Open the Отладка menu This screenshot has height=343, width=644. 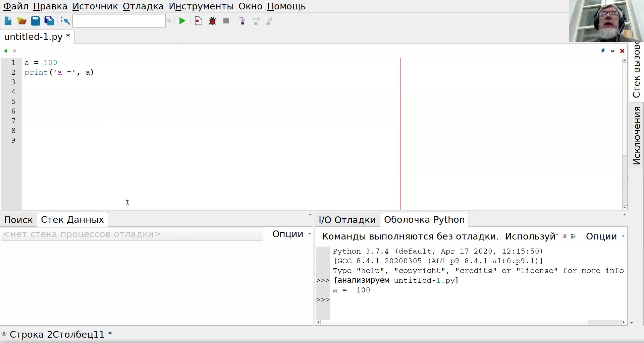(143, 6)
